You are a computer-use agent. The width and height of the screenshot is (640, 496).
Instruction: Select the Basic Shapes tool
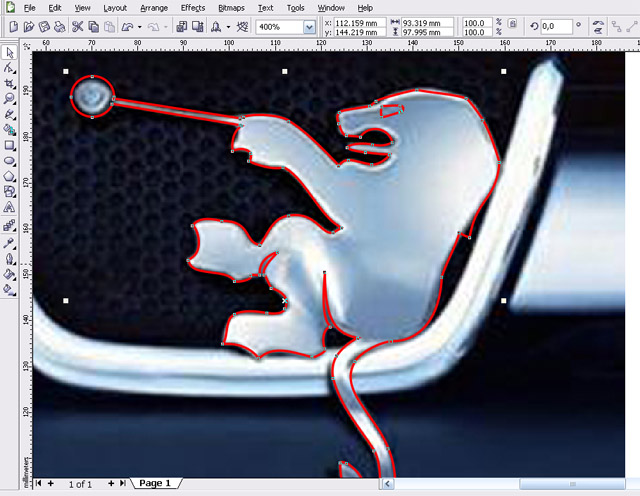(9, 191)
